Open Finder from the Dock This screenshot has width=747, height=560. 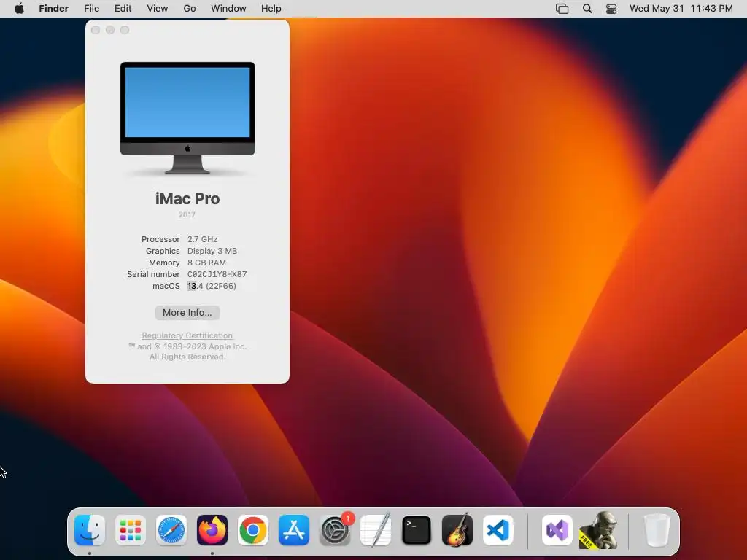tap(90, 530)
